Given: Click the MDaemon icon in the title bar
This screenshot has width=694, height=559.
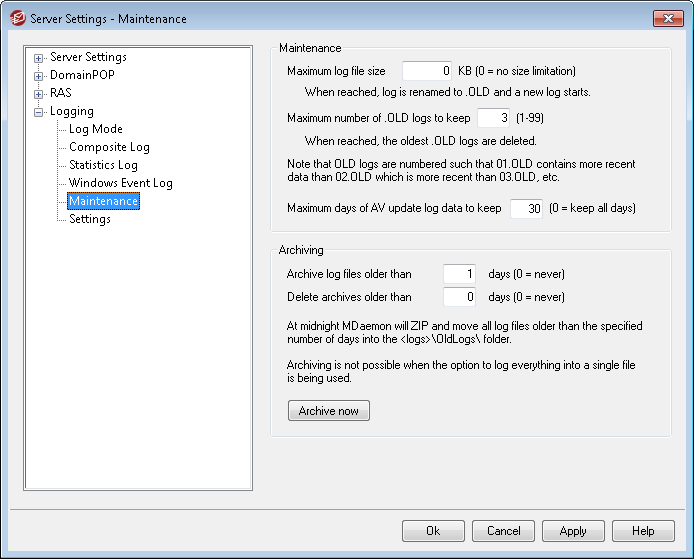Looking at the screenshot, I should pyautogui.click(x=16, y=19).
